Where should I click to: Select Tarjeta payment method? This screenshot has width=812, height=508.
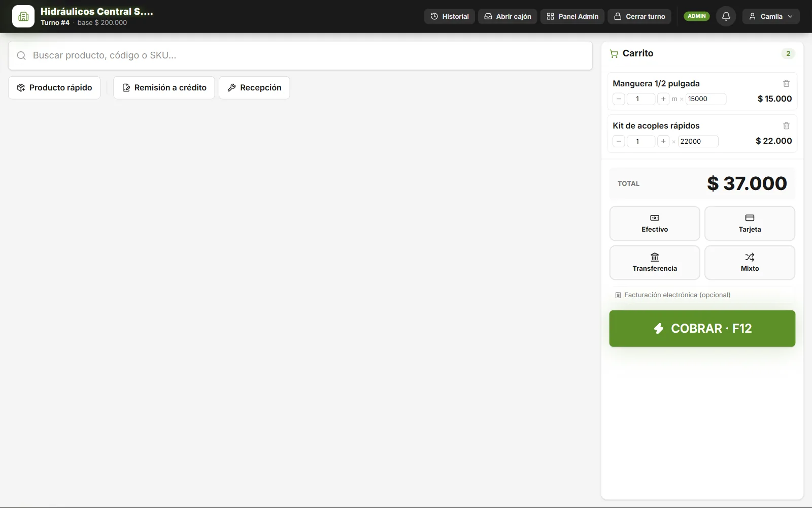750,224
